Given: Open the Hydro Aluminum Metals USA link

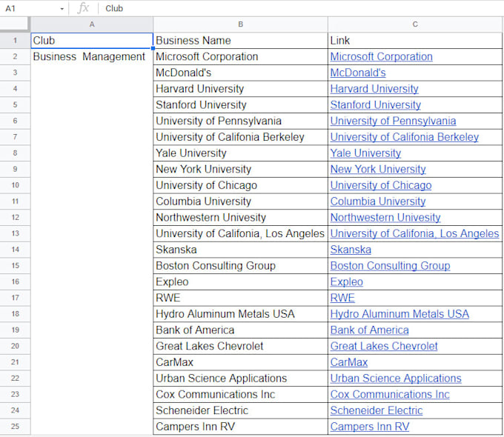Looking at the screenshot, I should click(x=399, y=314).
